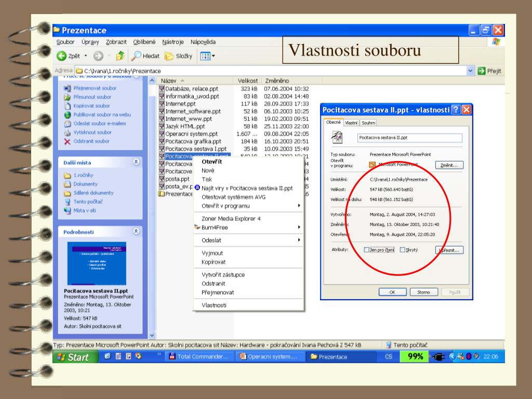This screenshot has height=399, width=532.
Task: Click the posta.ppt file icon
Action: coord(162,179)
